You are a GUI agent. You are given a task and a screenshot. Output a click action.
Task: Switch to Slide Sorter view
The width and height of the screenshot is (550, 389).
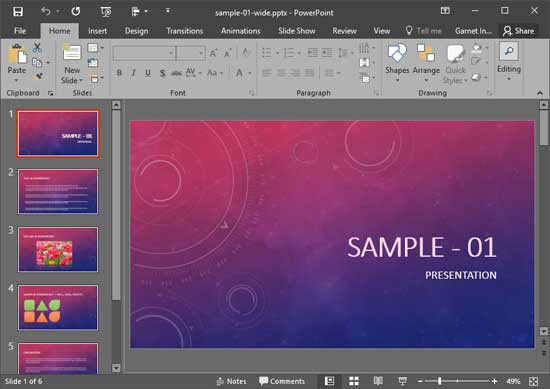354,381
